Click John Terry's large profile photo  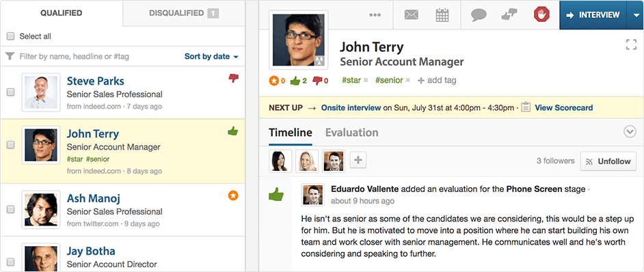pos(299,40)
